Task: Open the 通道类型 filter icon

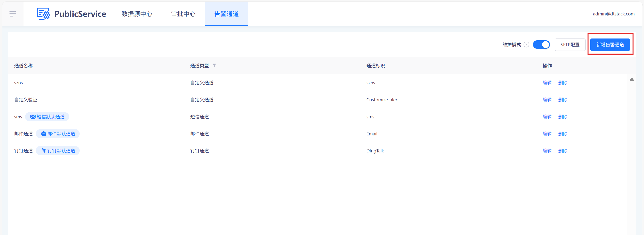Action: (214, 66)
